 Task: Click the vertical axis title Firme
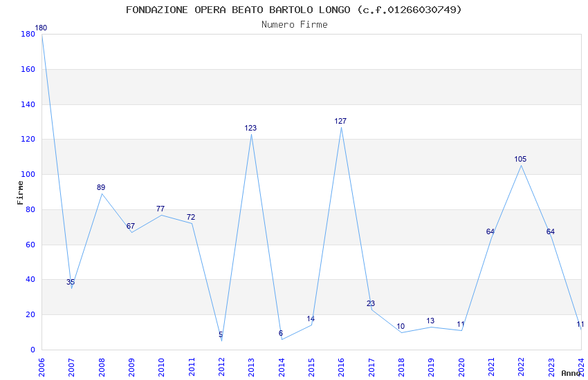pos(20,193)
